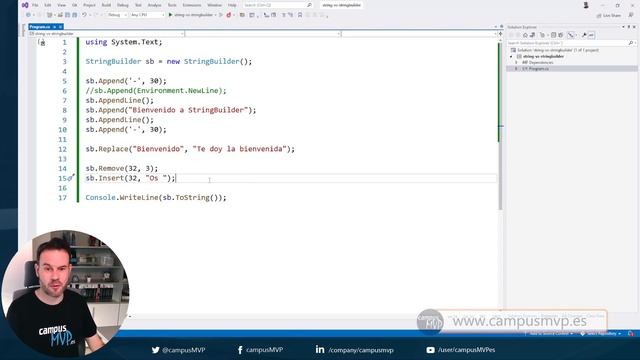
Task: Open the Edit menu
Action: (48, 5)
